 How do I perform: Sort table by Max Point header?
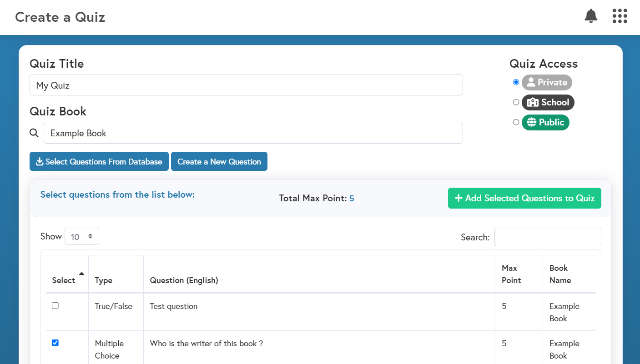coord(511,274)
